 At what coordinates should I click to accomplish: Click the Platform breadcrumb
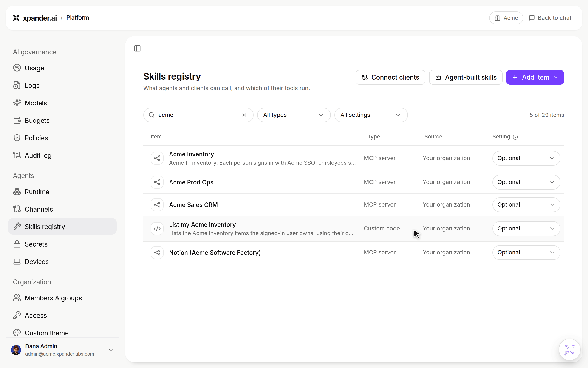tap(77, 18)
